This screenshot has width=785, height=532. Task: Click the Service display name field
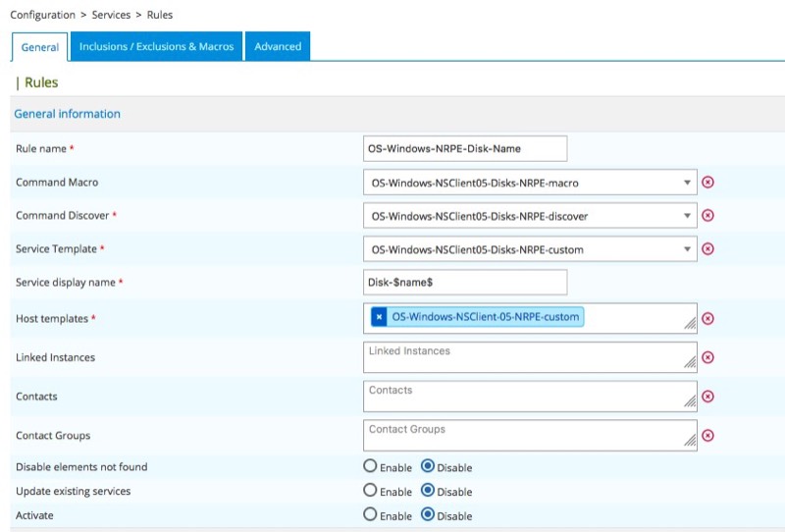click(464, 283)
